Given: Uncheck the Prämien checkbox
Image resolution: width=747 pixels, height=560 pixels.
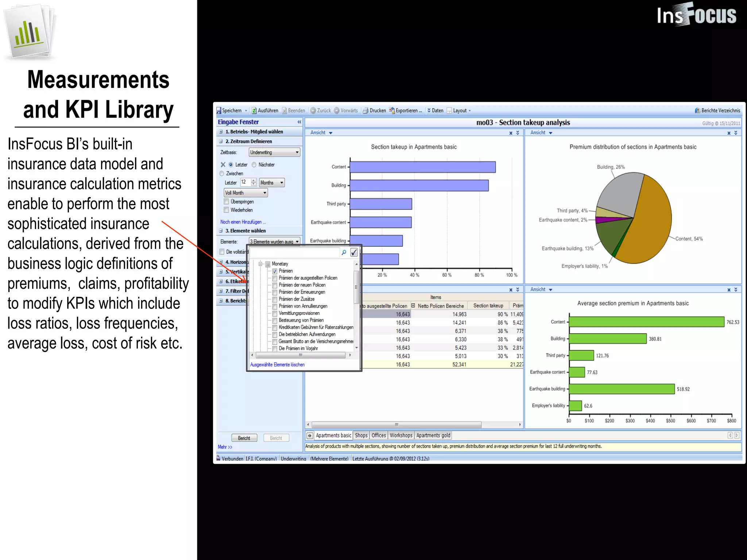Looking at the screenshot, I should point(275,271).
